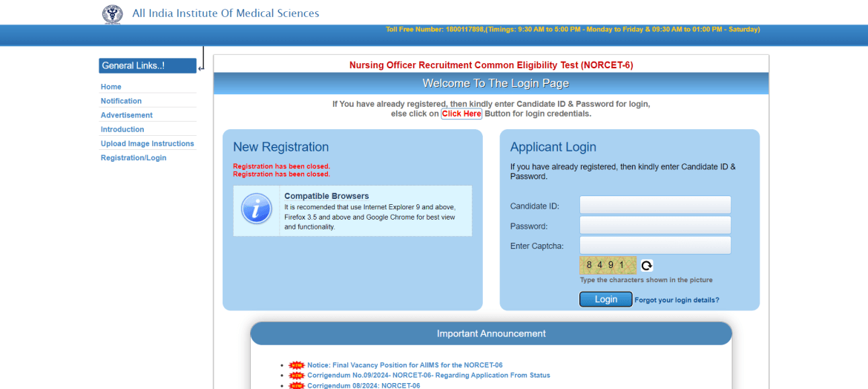
Task: Click the red Click Here link
Action: click(x=461, y=114)
